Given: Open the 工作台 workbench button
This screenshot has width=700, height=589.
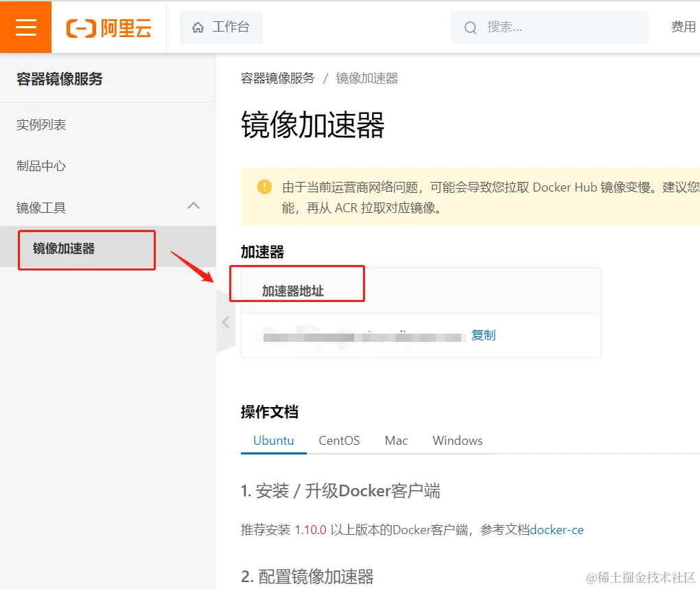Looking at the screenshot, I should point(221,27).
